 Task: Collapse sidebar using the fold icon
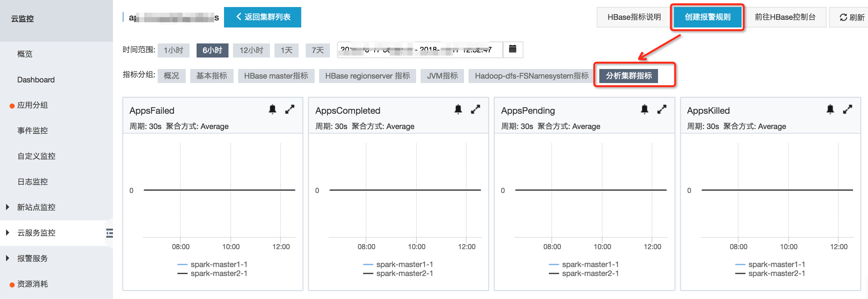coord(109,233)
